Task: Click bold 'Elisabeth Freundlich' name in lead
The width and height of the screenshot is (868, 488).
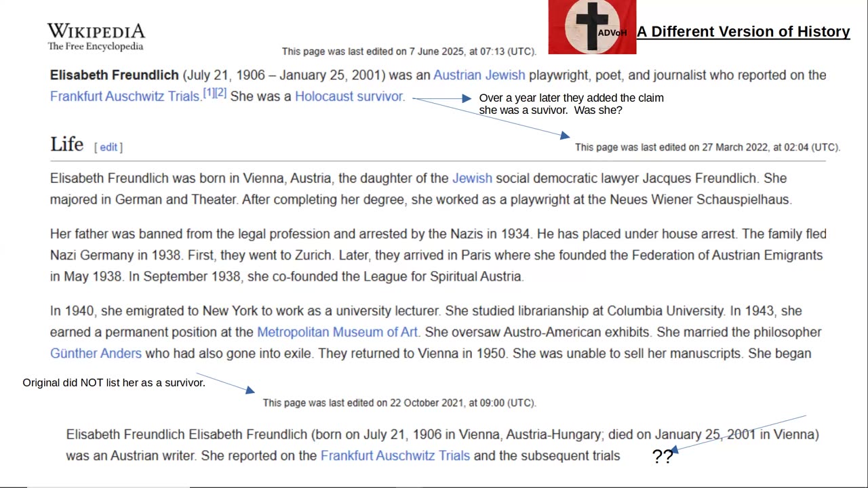Action: pos(115,75)
